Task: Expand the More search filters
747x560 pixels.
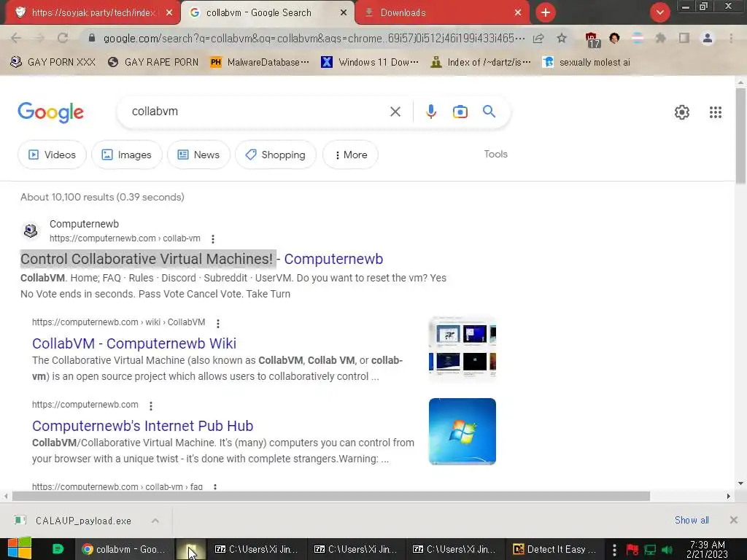Action: (350, 155)
